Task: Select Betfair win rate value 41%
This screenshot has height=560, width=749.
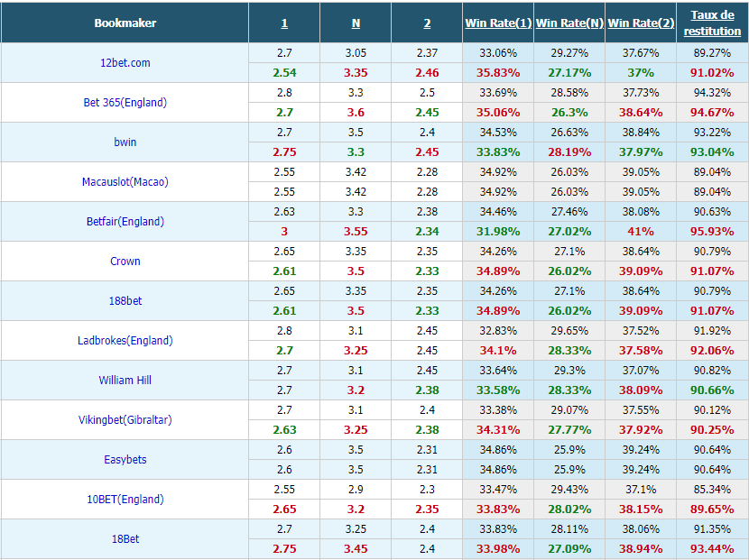Action: [x=641, y=231]
